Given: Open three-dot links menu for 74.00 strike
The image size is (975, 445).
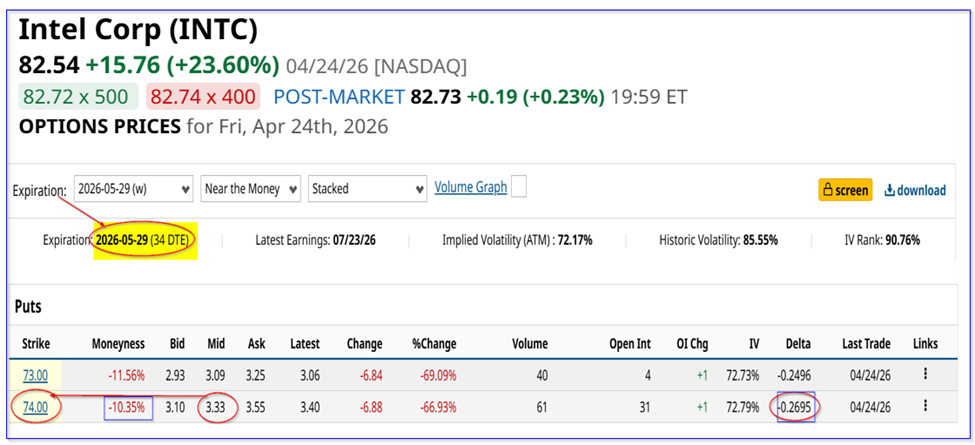Looking at the screenshot, I should point(925,406).
